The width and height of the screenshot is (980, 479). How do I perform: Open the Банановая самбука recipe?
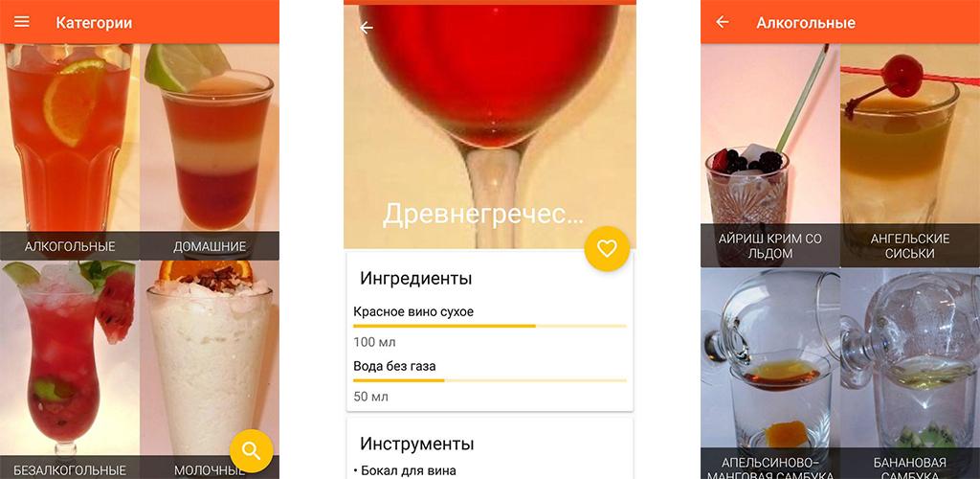(x=910, y=374)
